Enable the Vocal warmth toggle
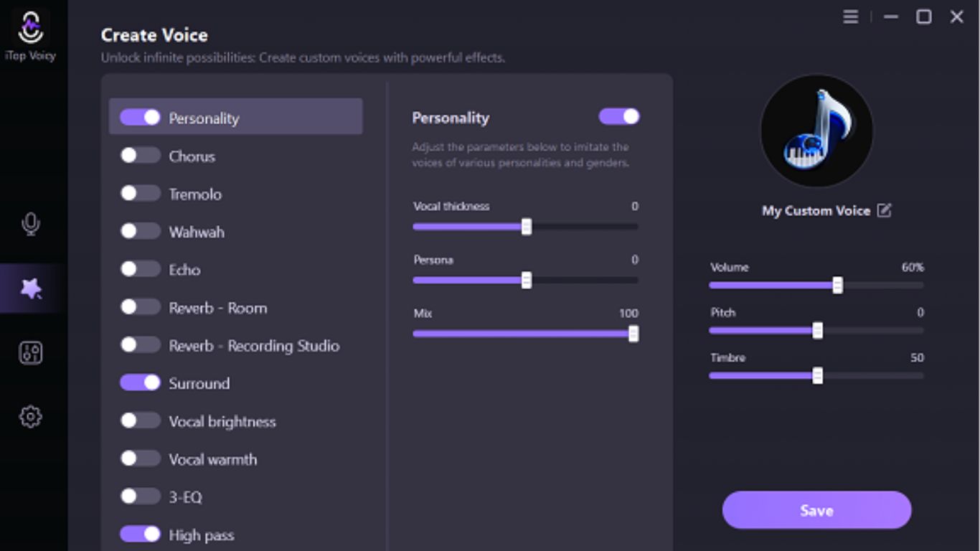980x551 pixels. point(140,458)
